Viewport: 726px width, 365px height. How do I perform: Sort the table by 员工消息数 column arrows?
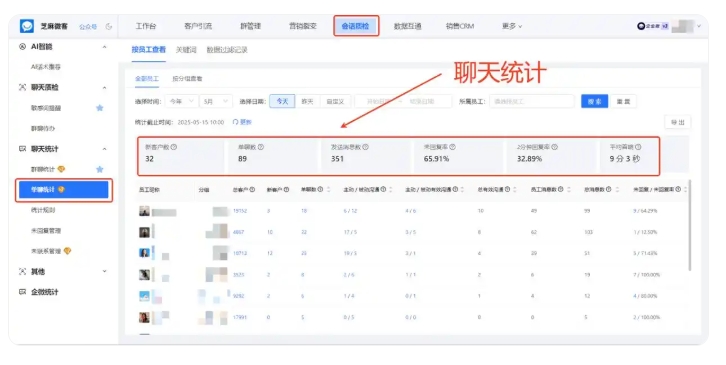click(x=569, y=189)
